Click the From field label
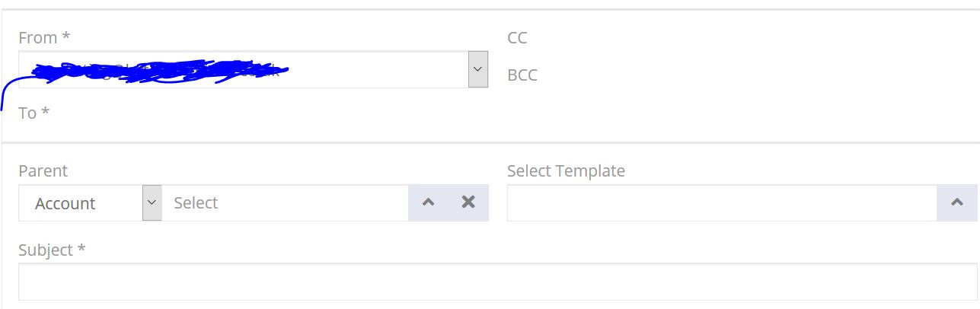Image resolution: width=980 pixels, height=309 pixels. tap(38, 37)
